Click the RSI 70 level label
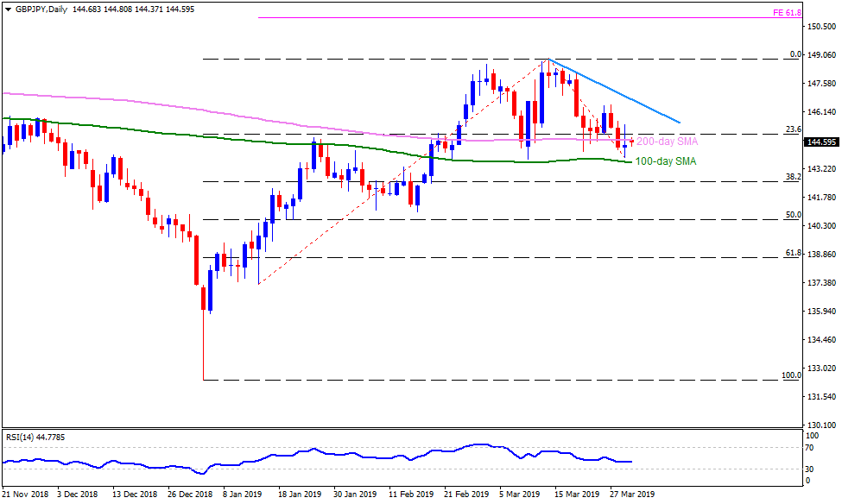The image size is (842, 504). [x=812, y=447]
